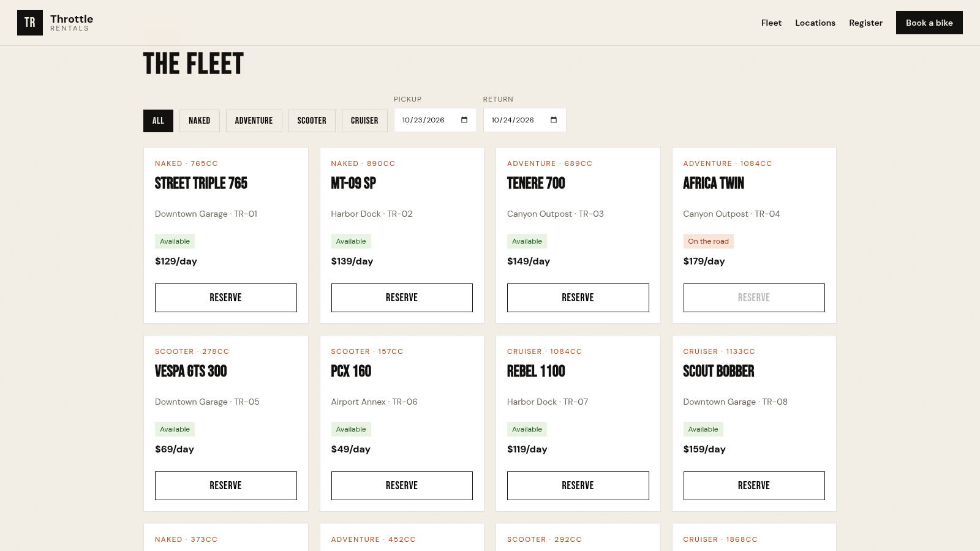Viewport: 980px width, 551px height.
Task: Click the return date field 10/24/2026
Action: (x=525, y=120)
